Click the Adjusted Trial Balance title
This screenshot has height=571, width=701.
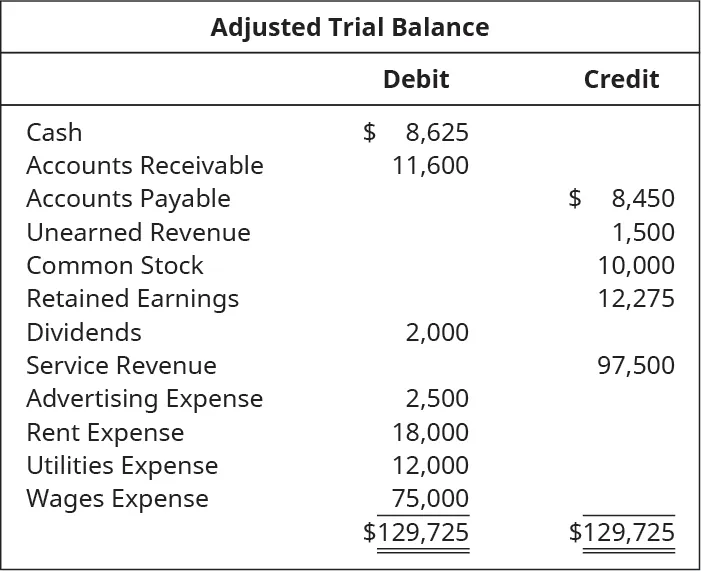click(x=350, y=27)
